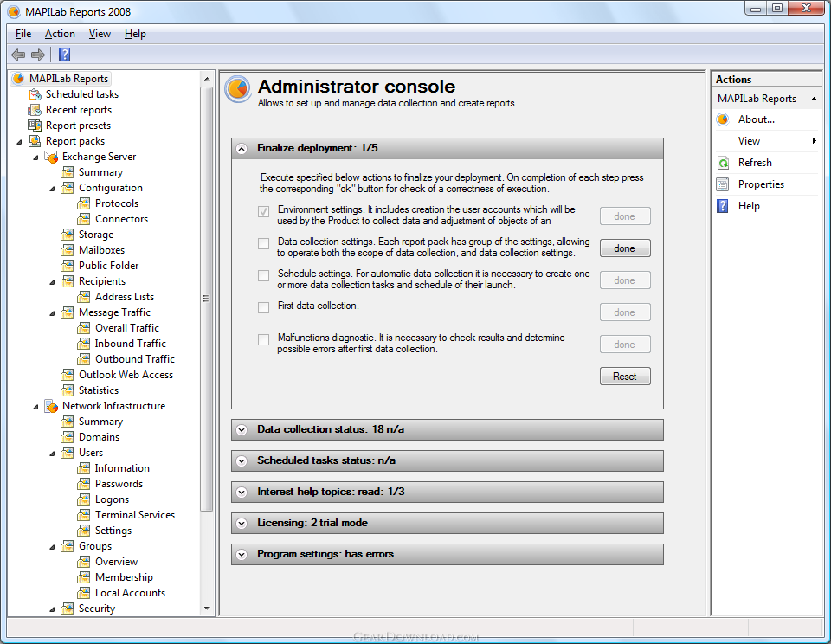
Task: Check the Malfunctions diagnostic checkbox
Action: tap(263, 339)
